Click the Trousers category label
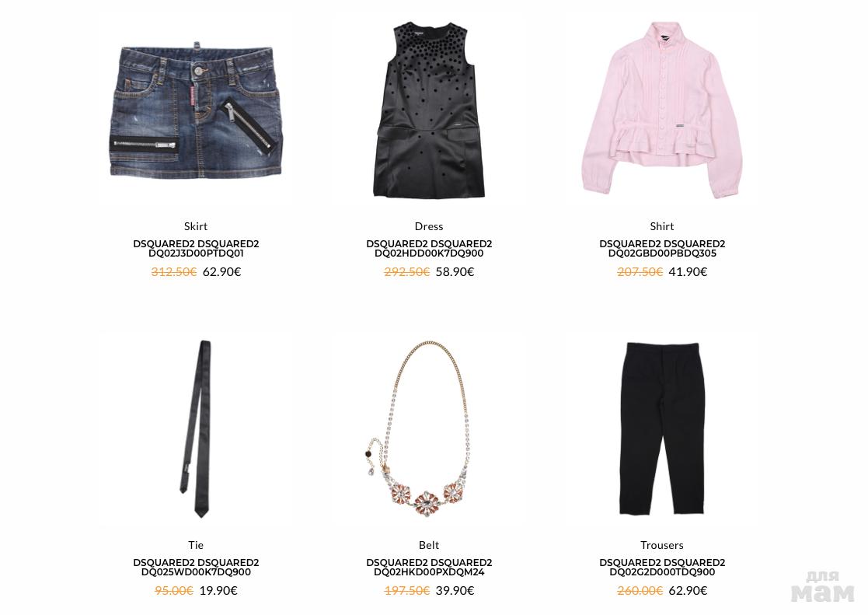Image resolution: width=868 pixels, height=615 pixels. (x=662, y=545)
